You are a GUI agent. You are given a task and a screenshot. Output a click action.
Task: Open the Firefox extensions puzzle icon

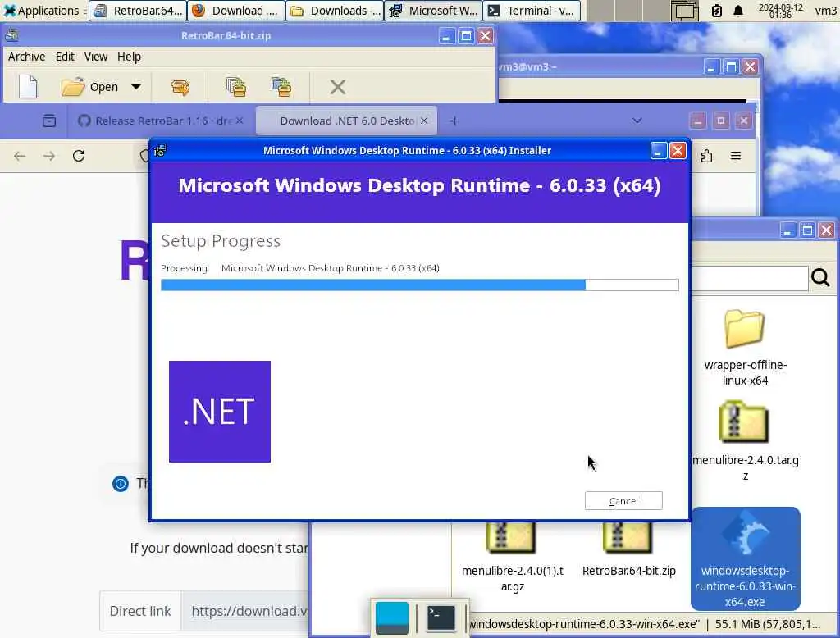706,156
